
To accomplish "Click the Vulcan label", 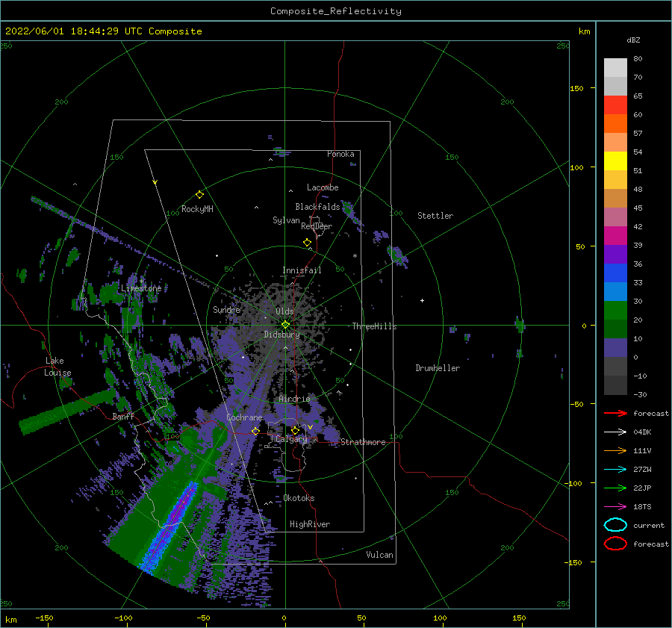I will [379, 555].
